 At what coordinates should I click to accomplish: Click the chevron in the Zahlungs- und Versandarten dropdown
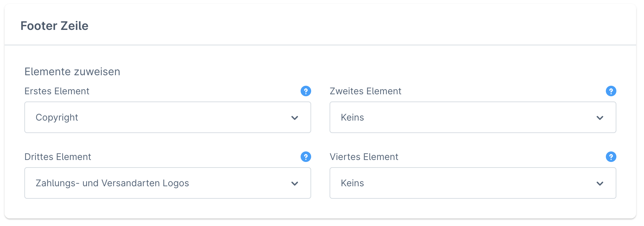[295, 183]
